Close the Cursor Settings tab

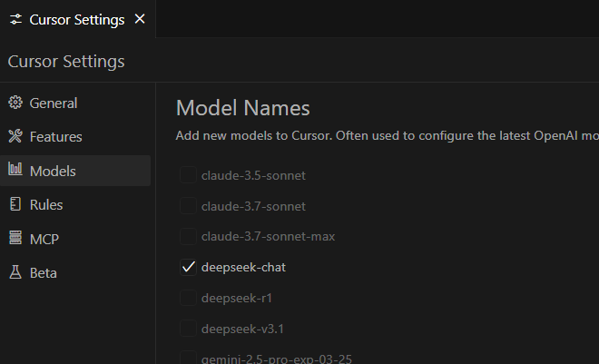pos(140,19)
